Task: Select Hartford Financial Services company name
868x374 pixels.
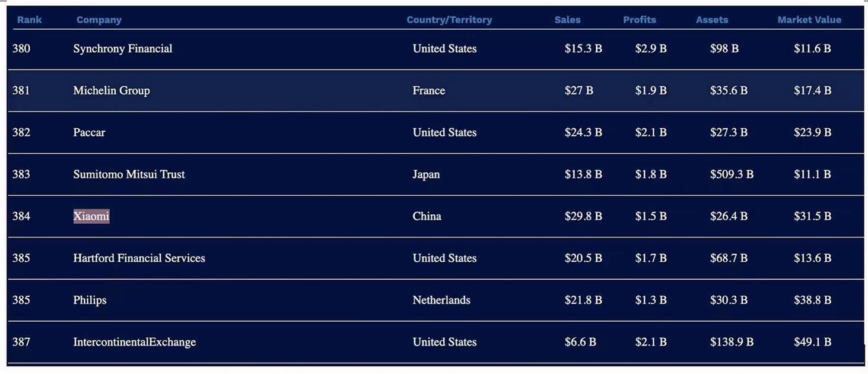Action: coord(139,258)
